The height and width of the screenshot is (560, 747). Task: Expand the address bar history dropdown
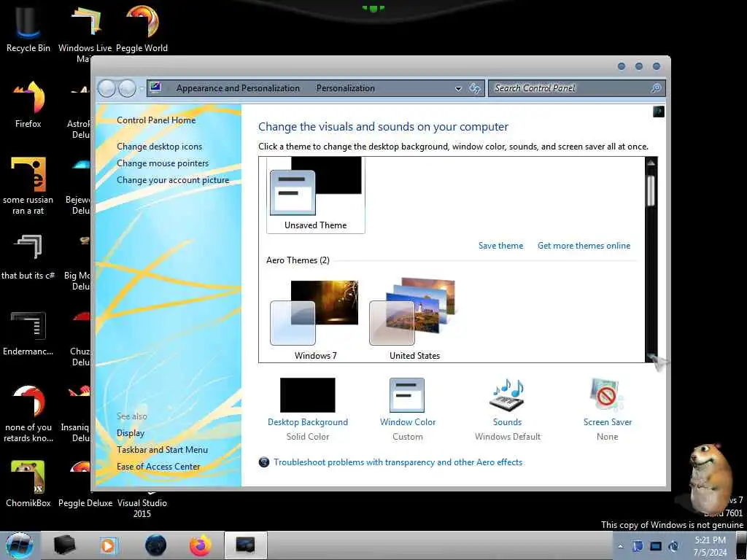[x=458, y=88]
